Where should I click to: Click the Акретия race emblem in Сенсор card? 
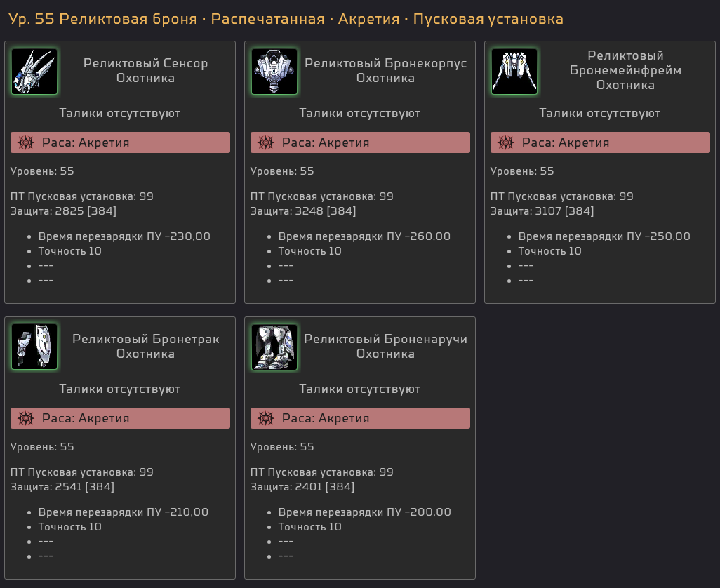26,142
